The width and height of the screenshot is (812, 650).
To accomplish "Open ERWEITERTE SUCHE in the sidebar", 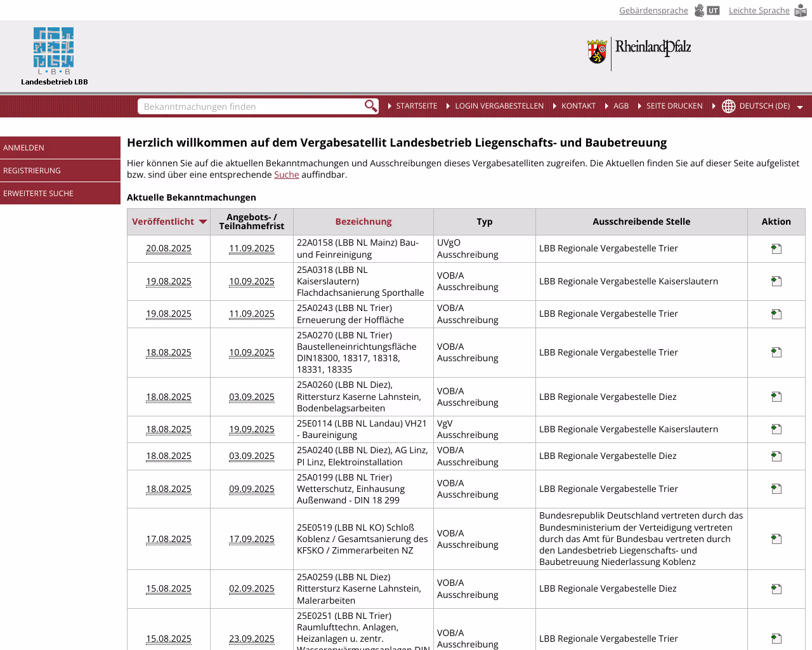I will [x=40, y=193].
